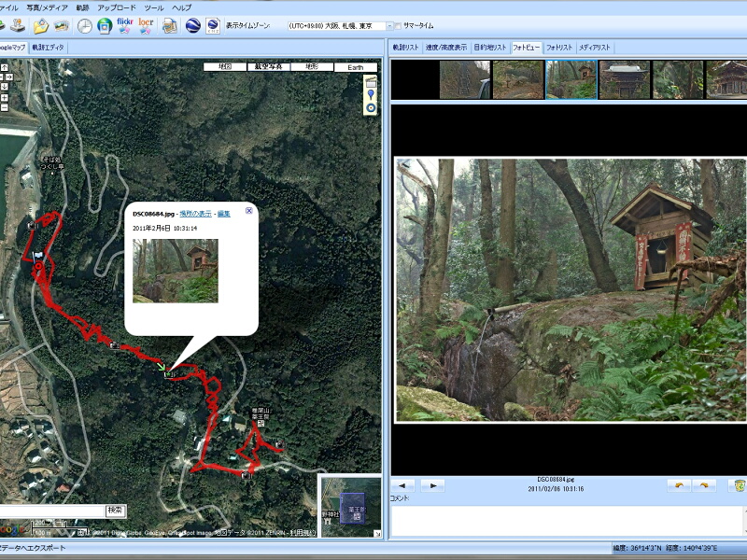Screen dimensions: 747x560
Task: Click the target circle tool on map
Action: tap(371, 107)
